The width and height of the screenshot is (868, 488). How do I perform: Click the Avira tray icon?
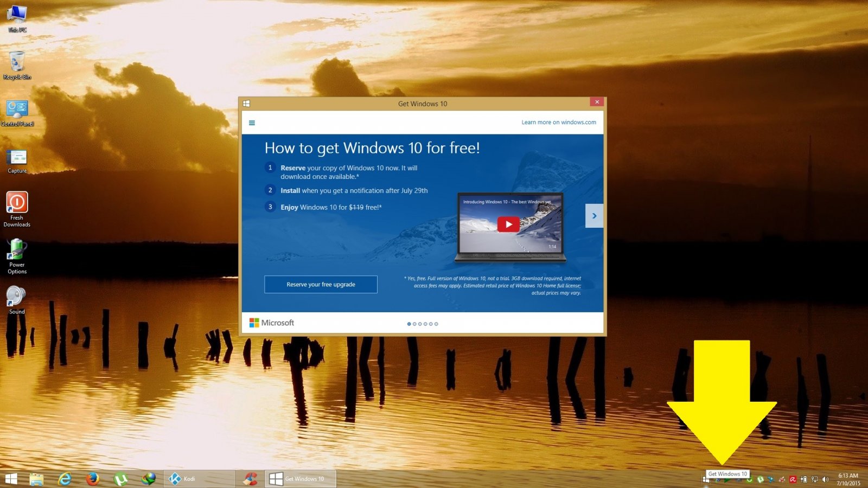(x=793, y=479)
